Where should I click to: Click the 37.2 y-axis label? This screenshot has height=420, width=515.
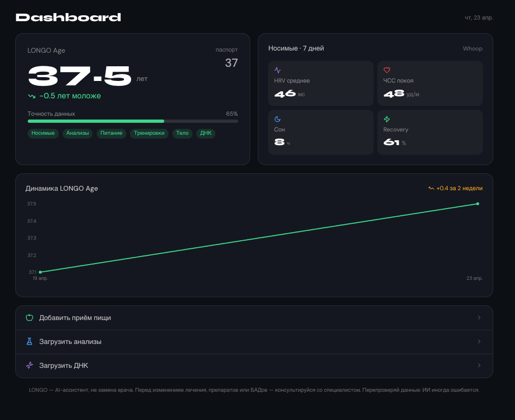click(32, 255)
